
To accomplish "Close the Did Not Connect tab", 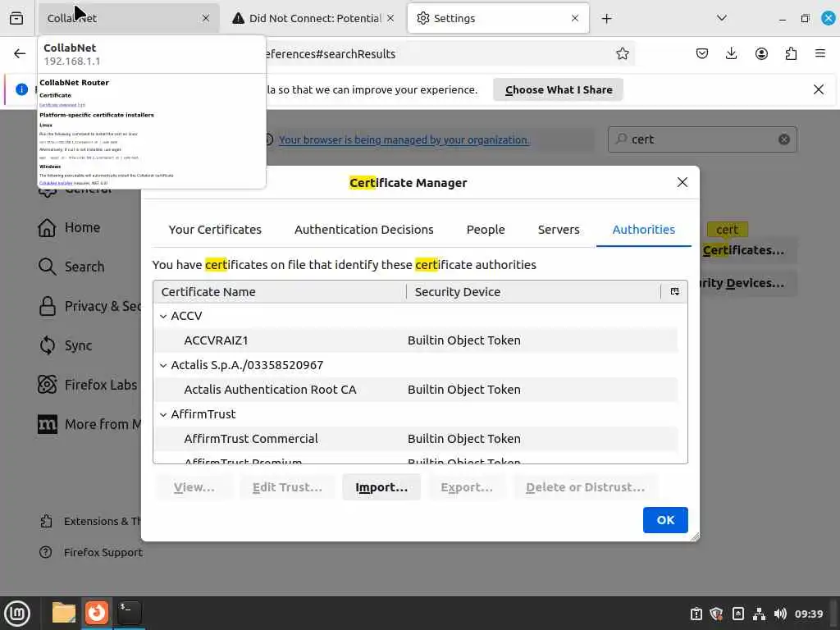I will pyautogui.click(x=390, y=18).
